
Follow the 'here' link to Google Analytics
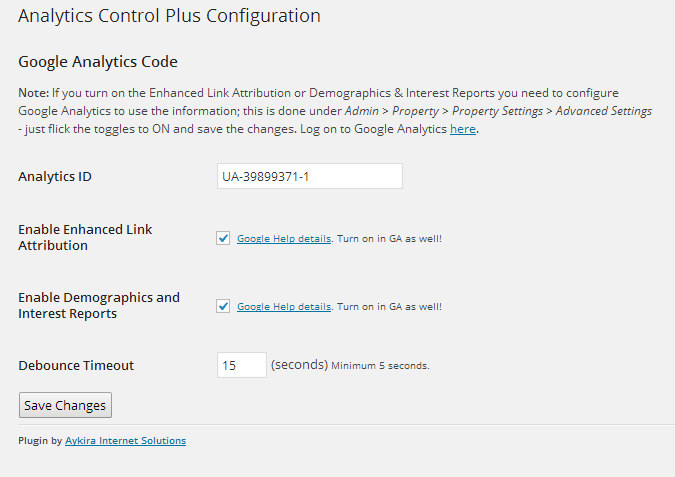(x=463, y=129)
